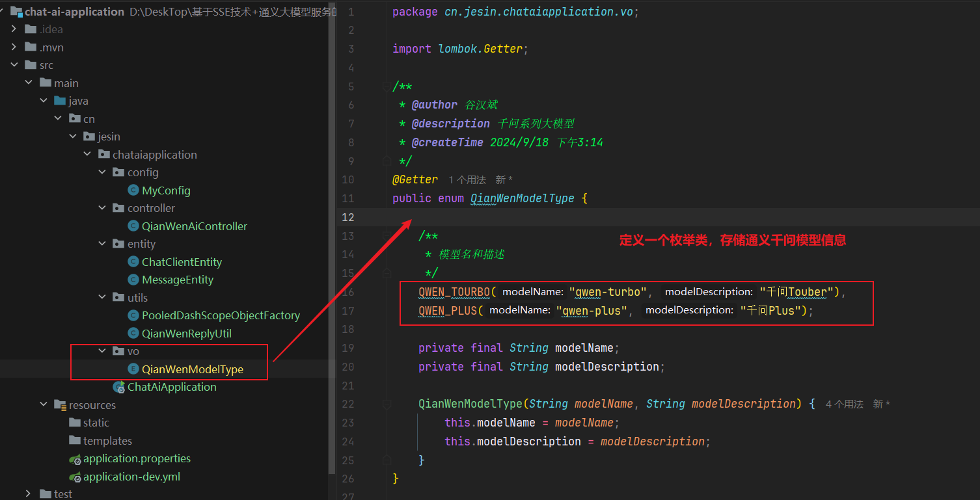Image resolution: width=980 pixels, height=500 pixels.
Task: Collapse the main folder
Action: coord(29,83)
